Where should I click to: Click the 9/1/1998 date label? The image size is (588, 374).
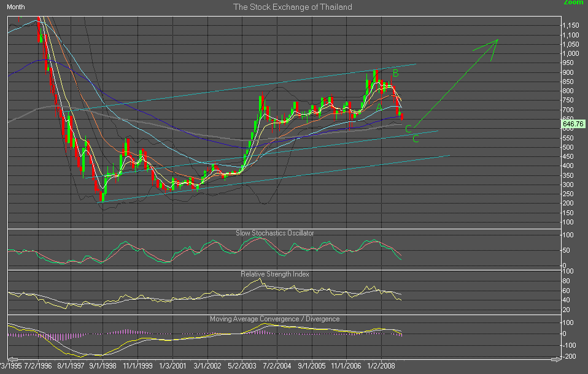pos(103,366)
